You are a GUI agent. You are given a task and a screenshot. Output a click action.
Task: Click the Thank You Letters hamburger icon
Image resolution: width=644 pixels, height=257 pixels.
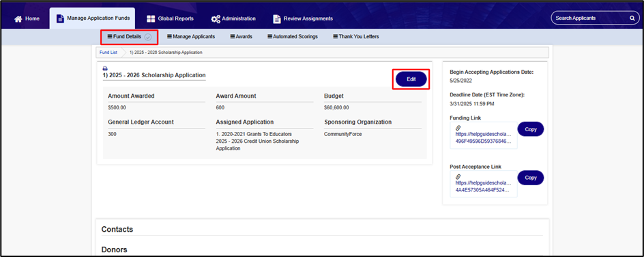[335, 37]
